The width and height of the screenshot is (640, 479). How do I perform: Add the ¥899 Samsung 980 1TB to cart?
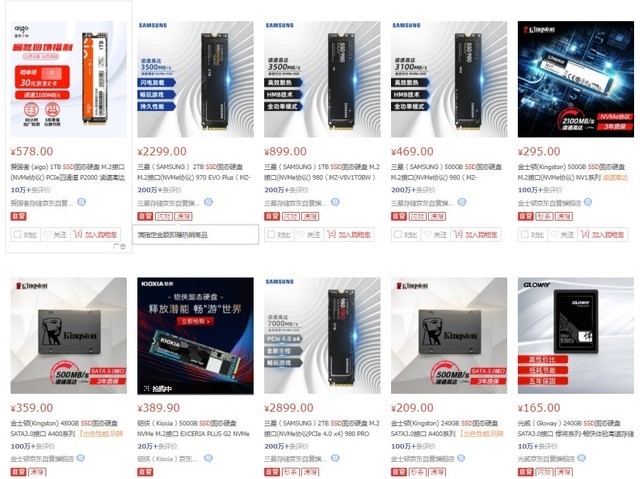[x=349, y=235]
